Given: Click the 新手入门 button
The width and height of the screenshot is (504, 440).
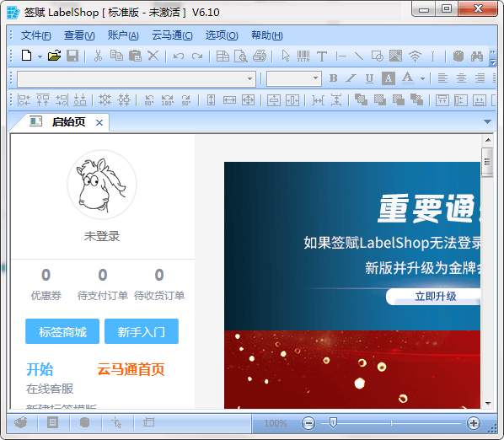Looking at the screenshot, I should pos(142,331).
